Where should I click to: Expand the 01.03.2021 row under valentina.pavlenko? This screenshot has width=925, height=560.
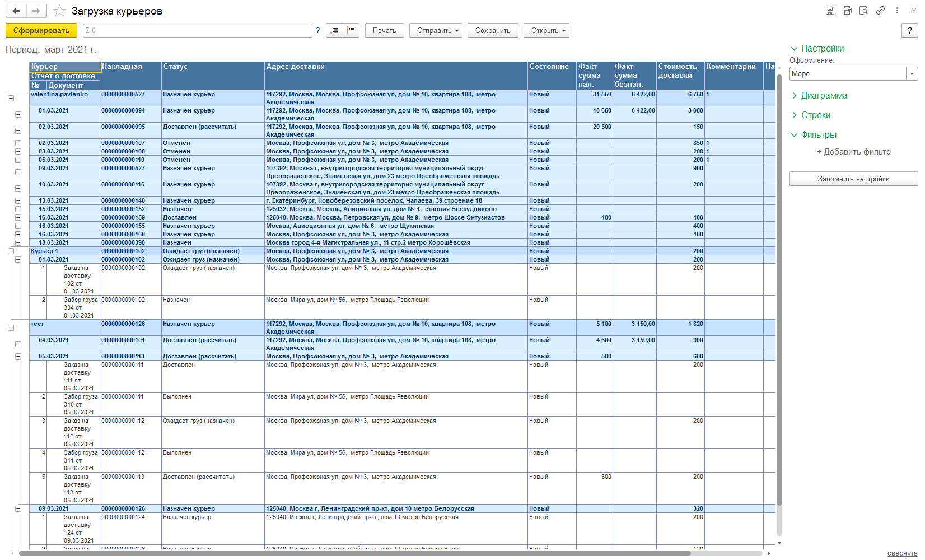(x=18, y=114)
